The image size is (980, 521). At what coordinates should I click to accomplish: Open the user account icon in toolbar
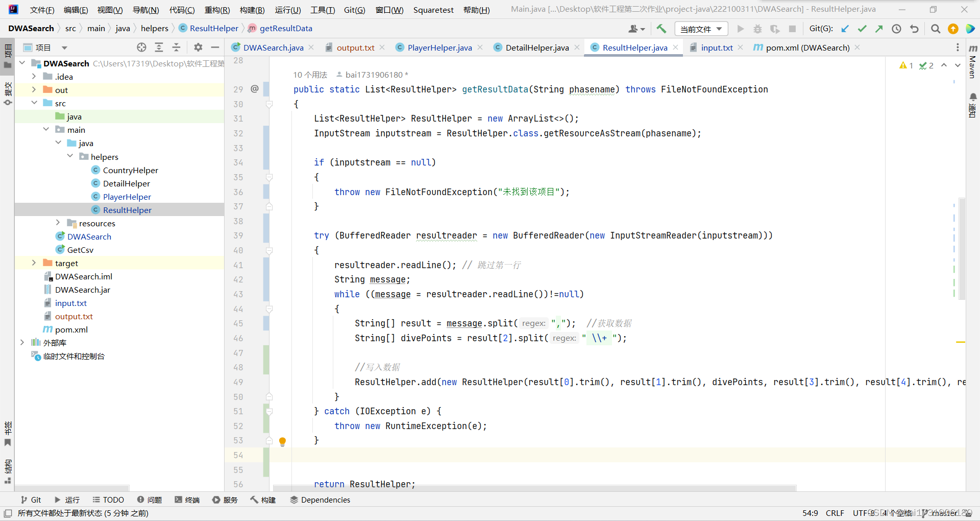(x=636, y=29)
